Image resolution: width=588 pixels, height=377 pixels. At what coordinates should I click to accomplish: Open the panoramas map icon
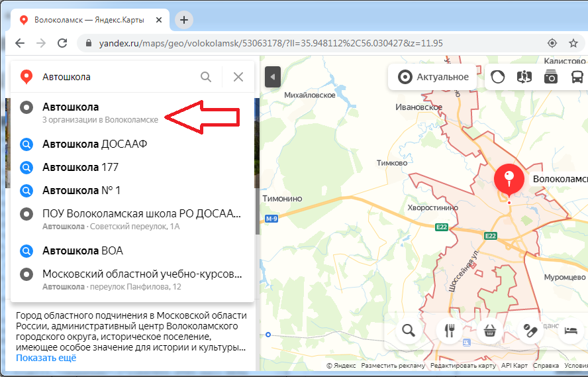524,77
